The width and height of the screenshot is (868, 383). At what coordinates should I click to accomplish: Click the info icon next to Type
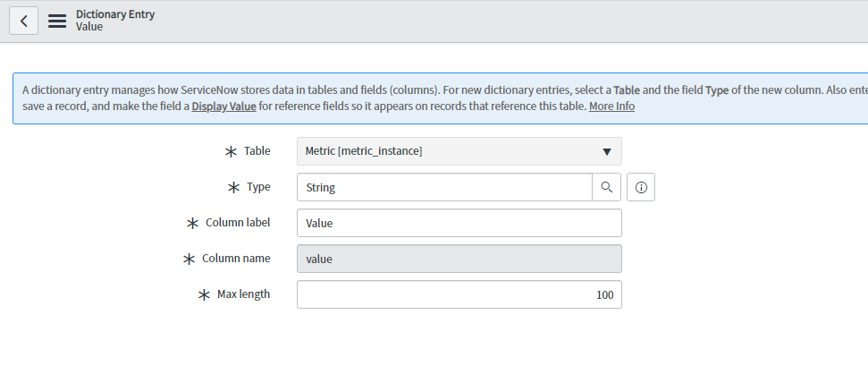click(641, 187)
